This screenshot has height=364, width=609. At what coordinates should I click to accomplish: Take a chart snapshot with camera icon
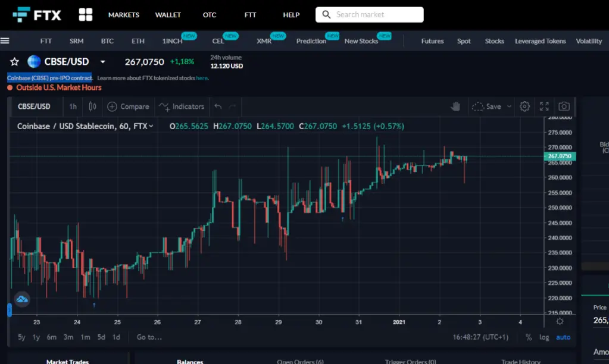pyautogui.click(x=564, y=106)
